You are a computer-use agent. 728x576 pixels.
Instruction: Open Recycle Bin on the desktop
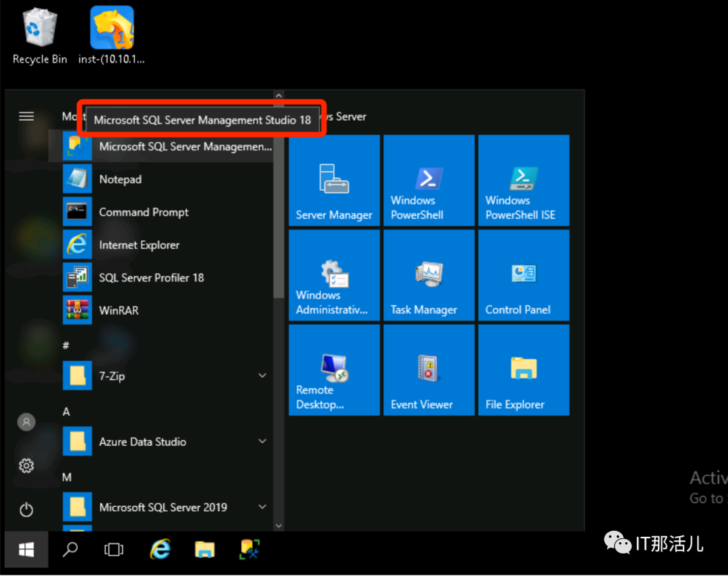pyautogui.click(x=40, y=36)
